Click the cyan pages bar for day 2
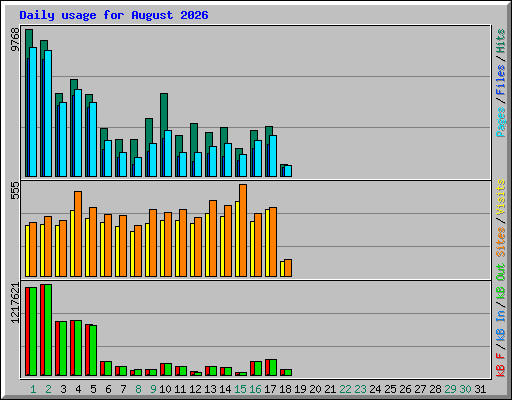The height and width of the screenshot is (400, 512). 48,113
